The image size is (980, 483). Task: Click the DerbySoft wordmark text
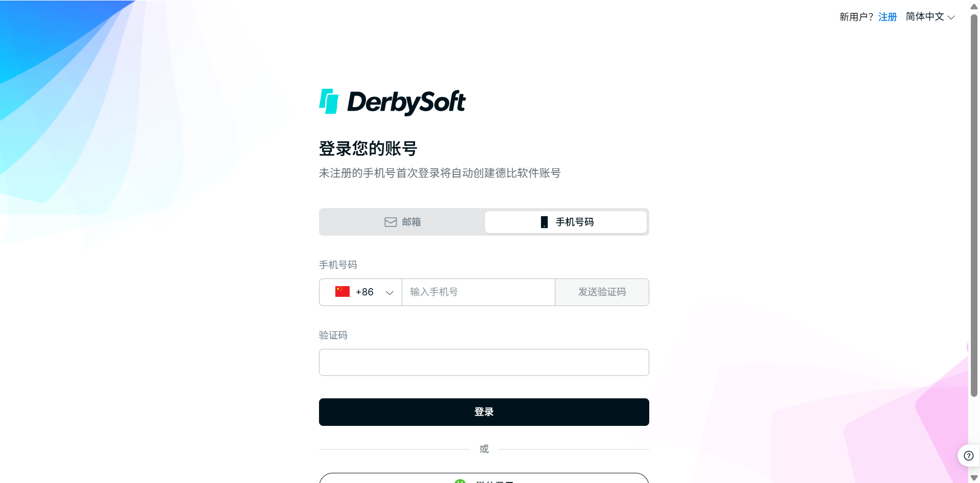pyautogui.click(x=406, y=102)
